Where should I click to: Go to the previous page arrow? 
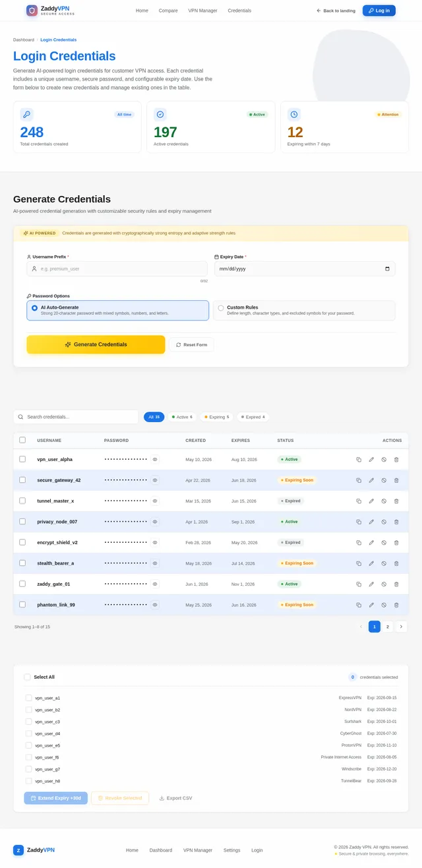click(361, 627)
